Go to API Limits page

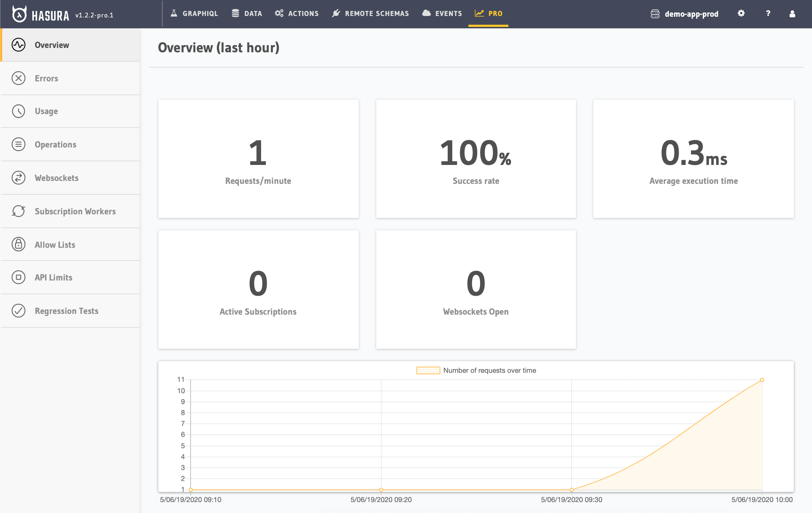pyautogui.click(x=70, y=278)
